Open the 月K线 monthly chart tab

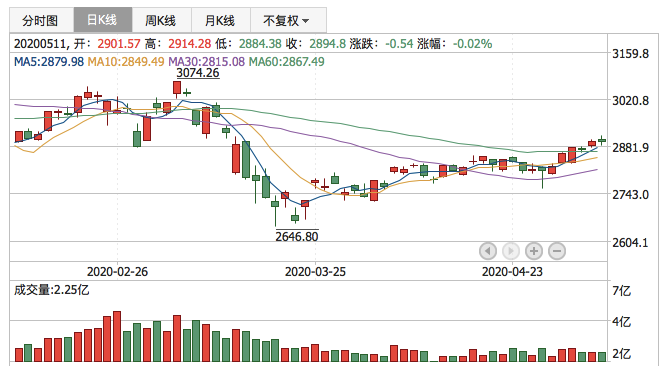click(221, 20)
